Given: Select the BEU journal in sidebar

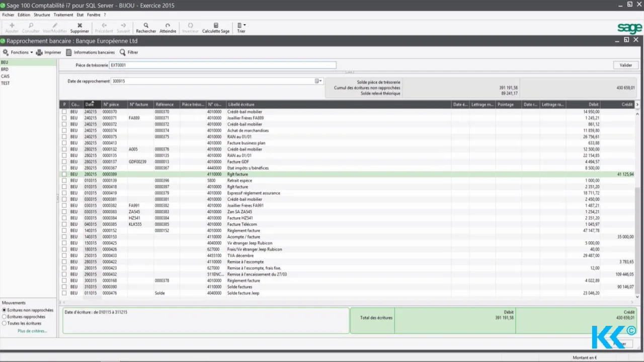Looking at the screenshot, I should pos(28,62).
